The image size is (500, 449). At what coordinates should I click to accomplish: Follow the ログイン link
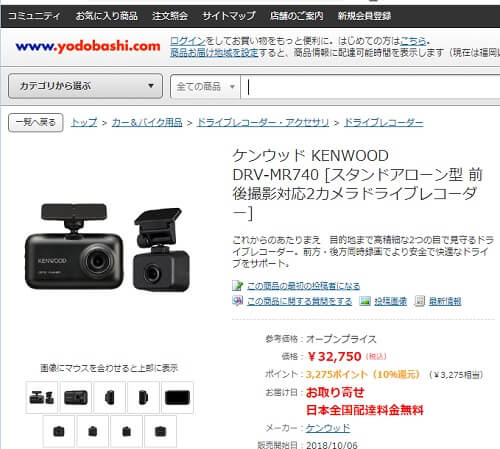pyautogui.click(x=188, y=41)
